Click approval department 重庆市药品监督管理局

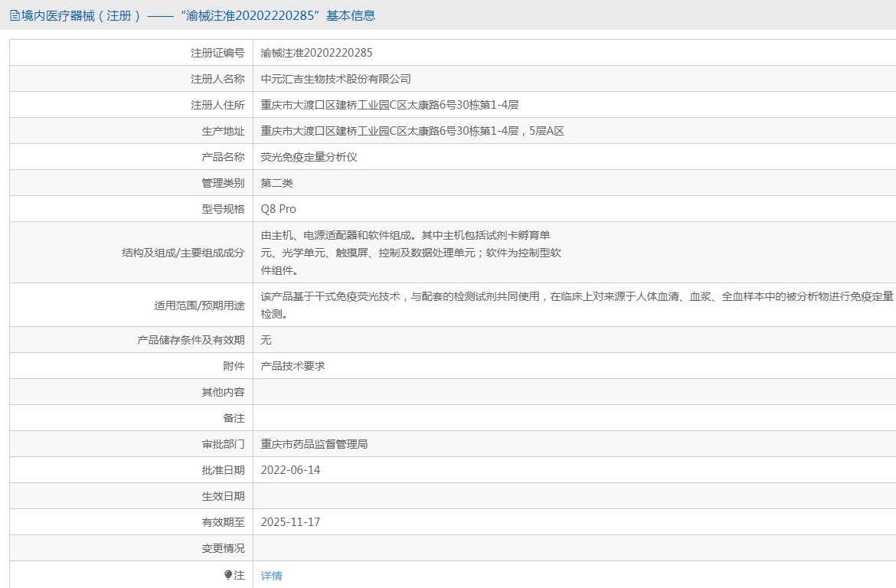pos(314,444)
